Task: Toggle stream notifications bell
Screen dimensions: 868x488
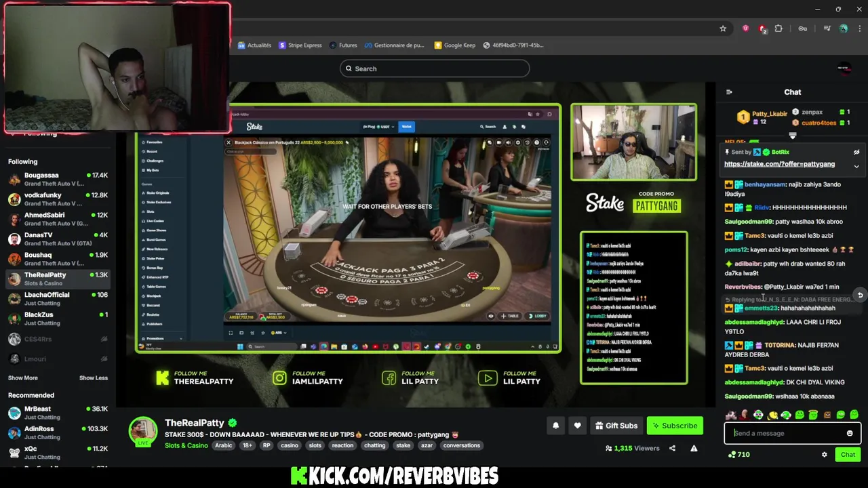Action: point(555,426)
